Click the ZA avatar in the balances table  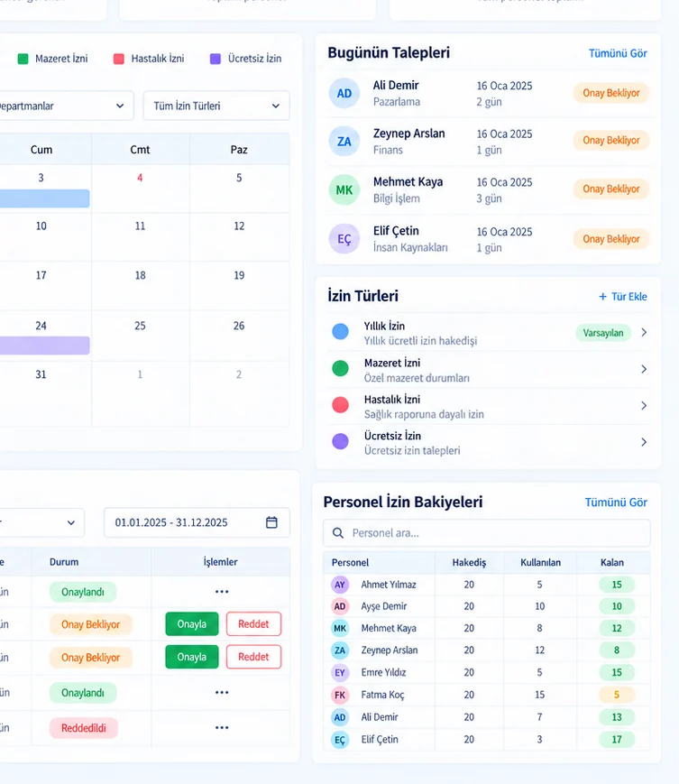[x=340, y=650]
